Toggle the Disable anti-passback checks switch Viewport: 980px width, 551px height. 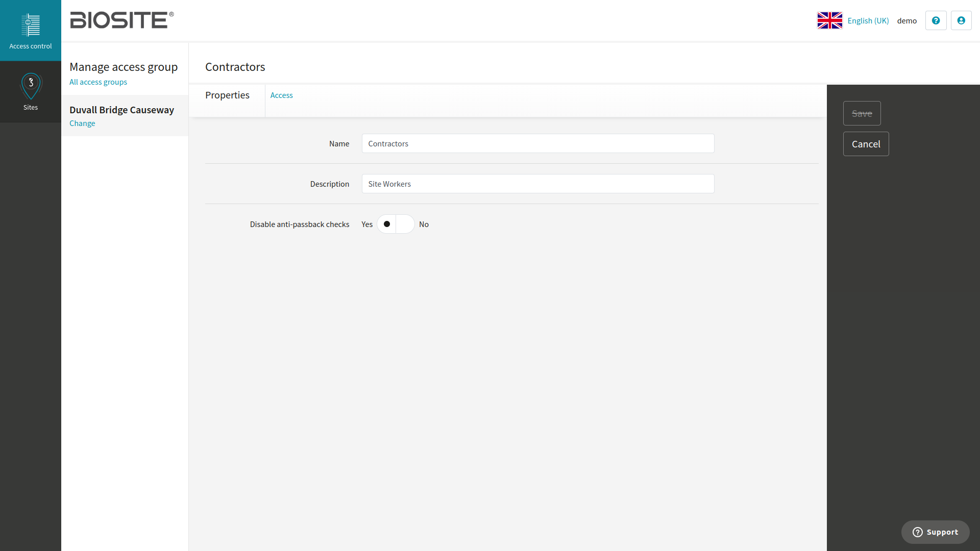(x=396, y=224)
